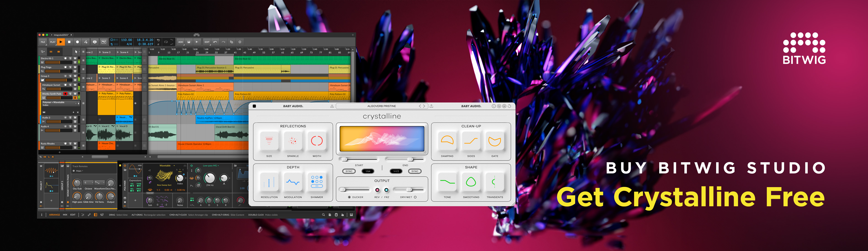Viewport: 868px width, 251px height.
Task: Open the ADD menu
Action: (181, 42)
